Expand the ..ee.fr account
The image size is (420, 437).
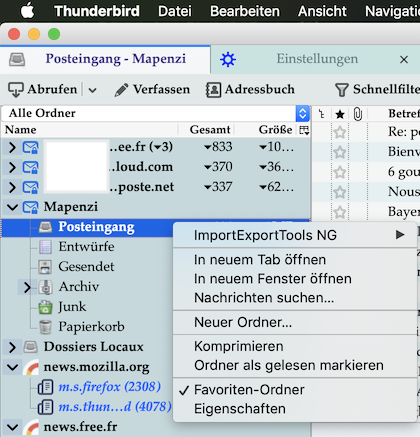click(12, 147)
